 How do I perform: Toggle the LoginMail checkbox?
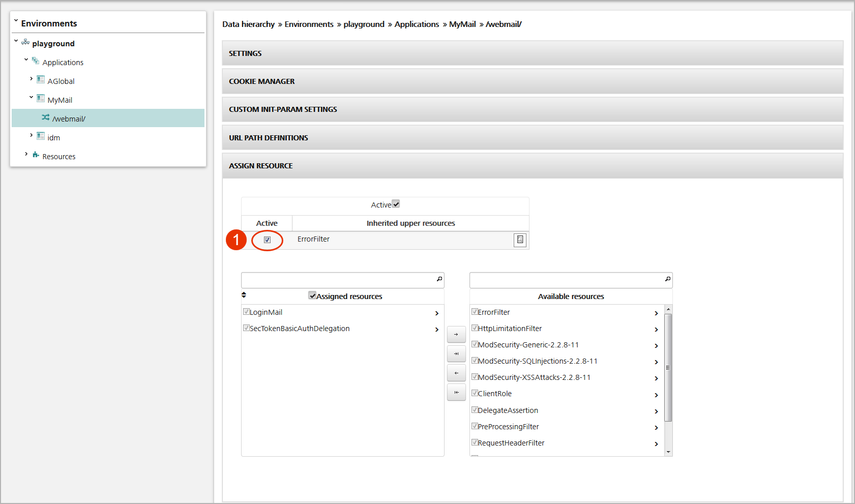pos(246,312)
